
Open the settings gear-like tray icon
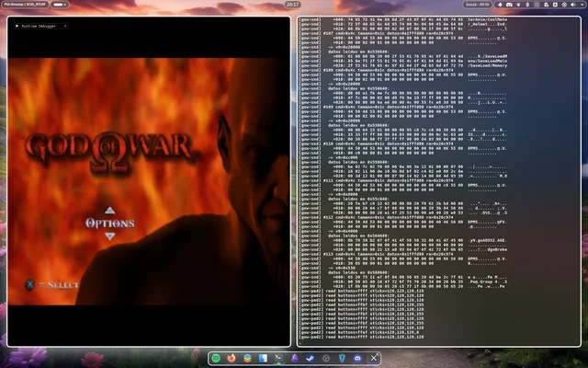tap(564, 5)
